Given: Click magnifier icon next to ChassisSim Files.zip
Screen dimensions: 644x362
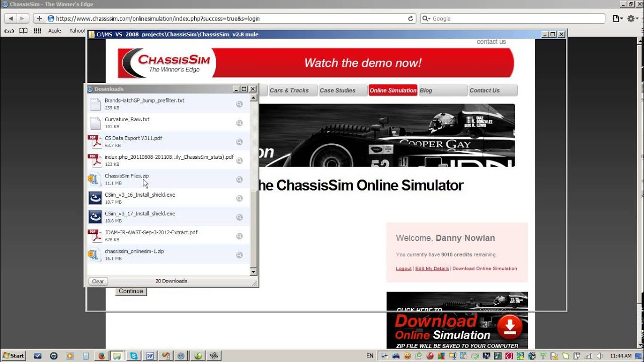Looking at the screenshot, I should pos(239,179).
